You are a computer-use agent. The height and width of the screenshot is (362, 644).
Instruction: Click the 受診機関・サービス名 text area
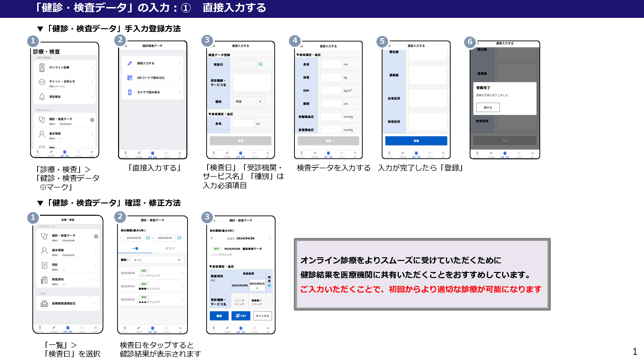[x=252, y=83]
